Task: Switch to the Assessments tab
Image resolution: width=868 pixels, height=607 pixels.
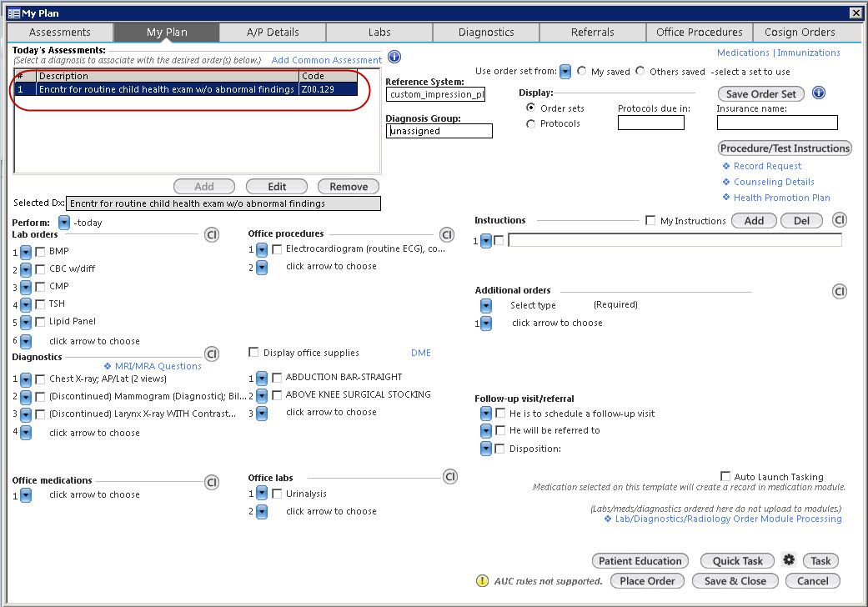Action: (60, 32)
